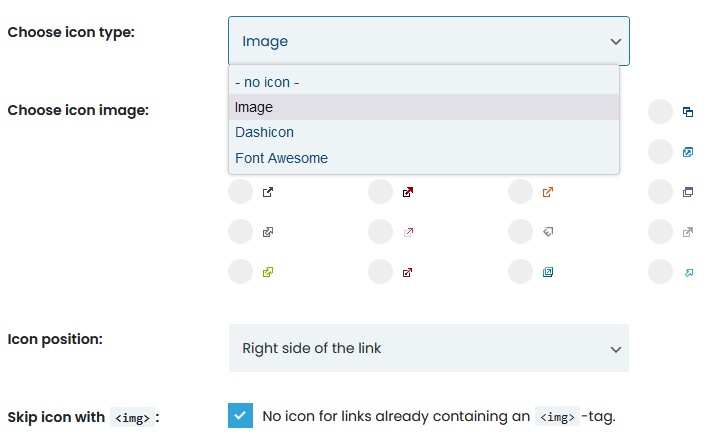The height and width of the screenshot is (442, 714).
Task: Select radio button beside the orange link icon
Action: 520,192
